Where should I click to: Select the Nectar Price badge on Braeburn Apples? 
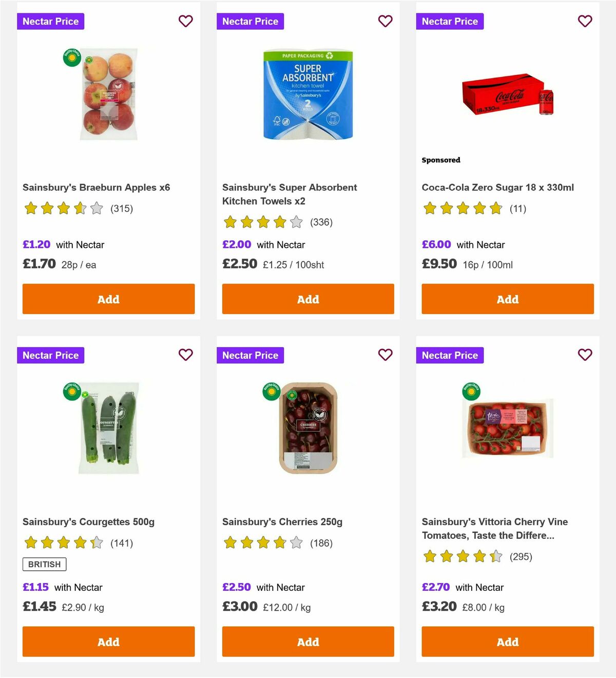pyautogui.click(x=50, y=21)
